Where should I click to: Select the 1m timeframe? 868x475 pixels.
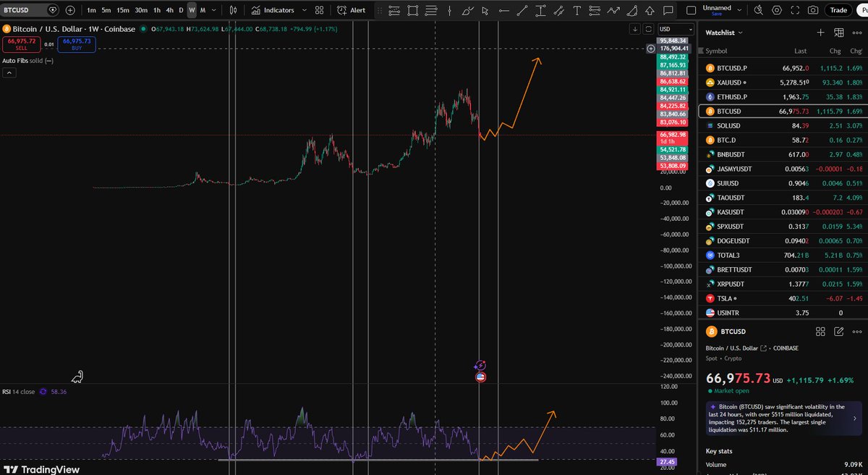pyautogui.click(x=91, y=10)
